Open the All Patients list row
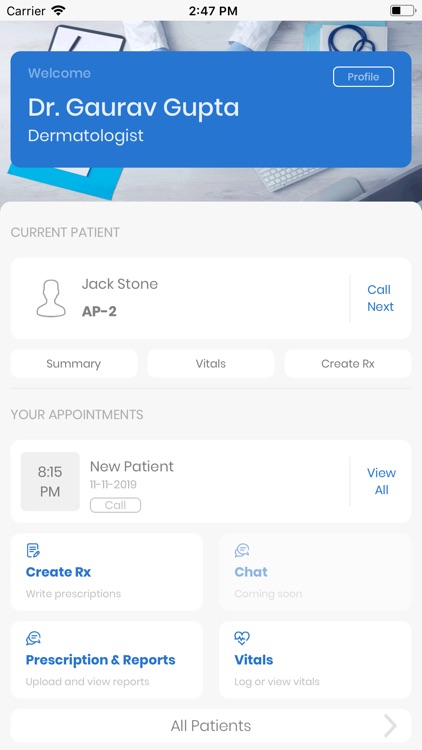Viewport: 422px width, 750px height. coord(211,726)
